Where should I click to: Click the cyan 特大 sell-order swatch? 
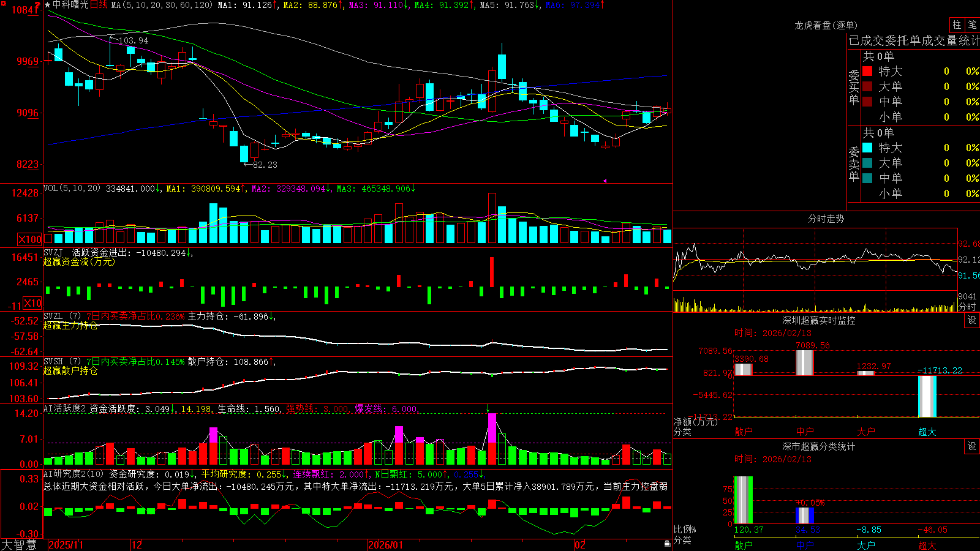867,148
